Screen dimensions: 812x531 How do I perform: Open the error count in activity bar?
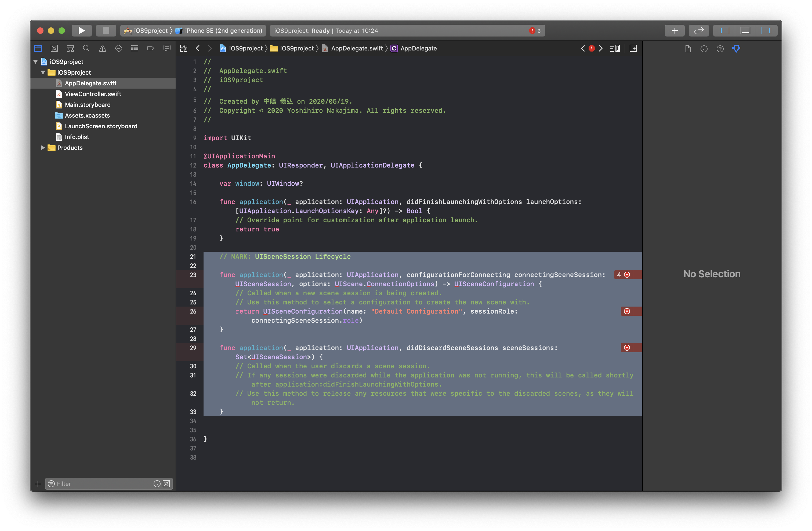tap(535, 31)
